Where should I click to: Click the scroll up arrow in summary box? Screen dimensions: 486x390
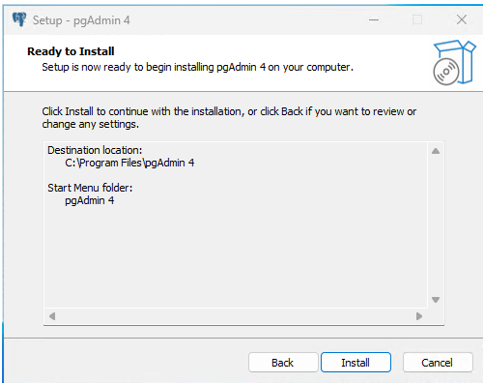[x=435, y=151]
